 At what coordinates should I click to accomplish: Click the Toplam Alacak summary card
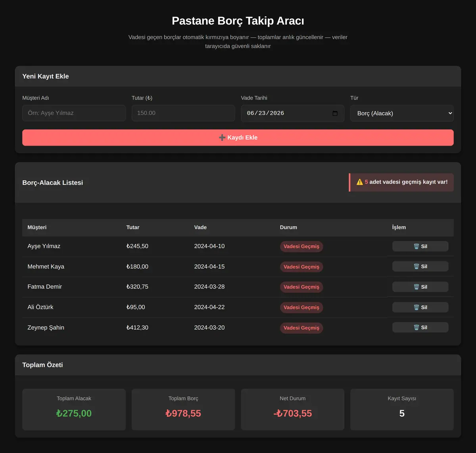click(x=74, y=409)
